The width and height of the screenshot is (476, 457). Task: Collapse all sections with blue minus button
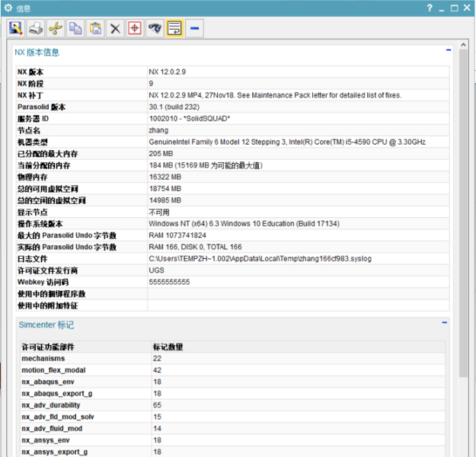click(x=195, y=28)
